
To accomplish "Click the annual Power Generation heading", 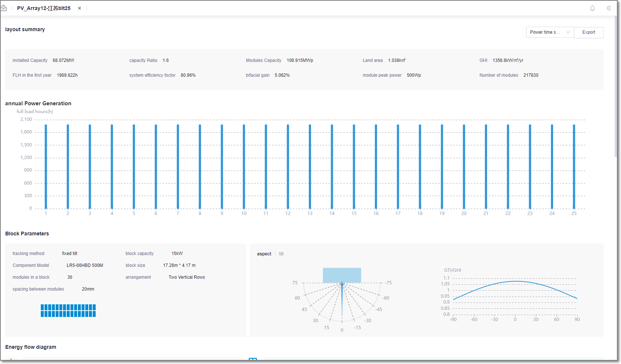I will click(38, 103).
